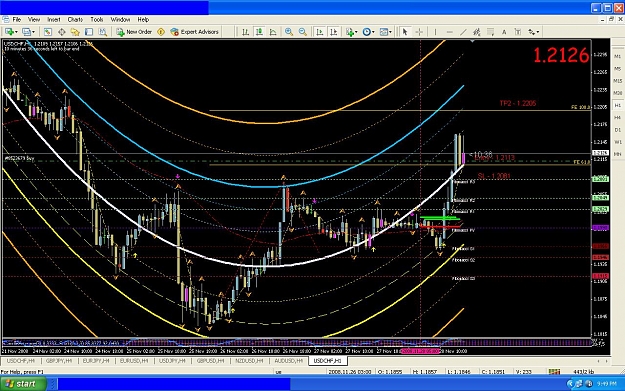Switch to M30 timeframe
Image resolution: width=625 pixels, height=391 pixels.
coord(617,93)
